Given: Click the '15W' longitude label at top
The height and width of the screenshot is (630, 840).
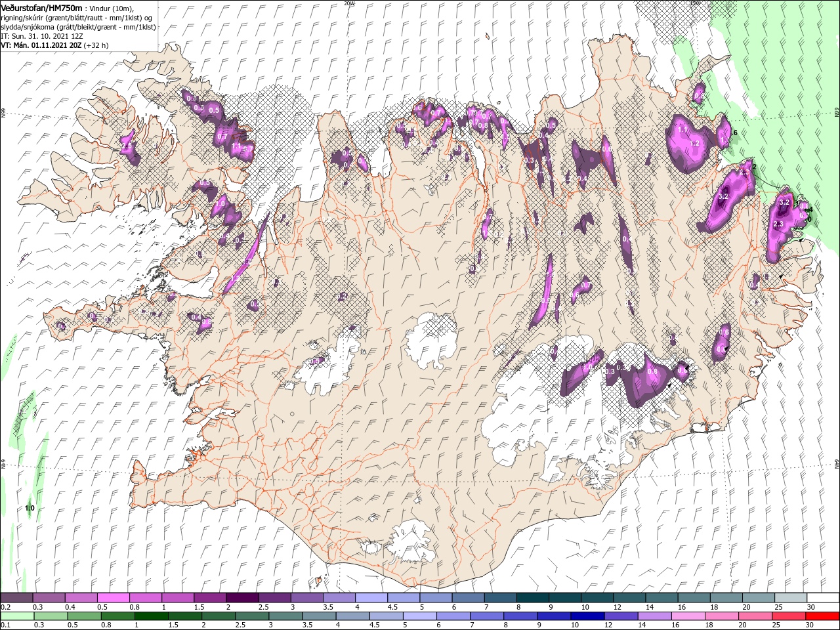Looking at the screenshot, I should (x=695, y=3).
